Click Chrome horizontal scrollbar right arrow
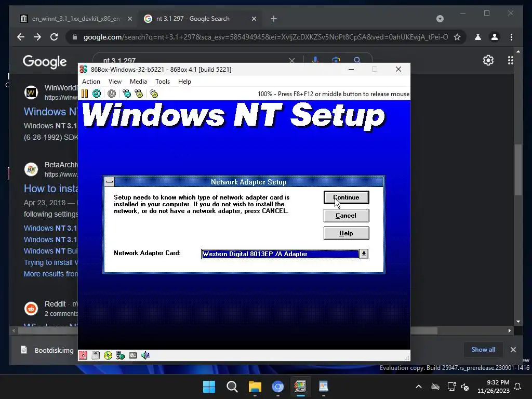This screenshot has height=399, width=532. tap(509, 330)
